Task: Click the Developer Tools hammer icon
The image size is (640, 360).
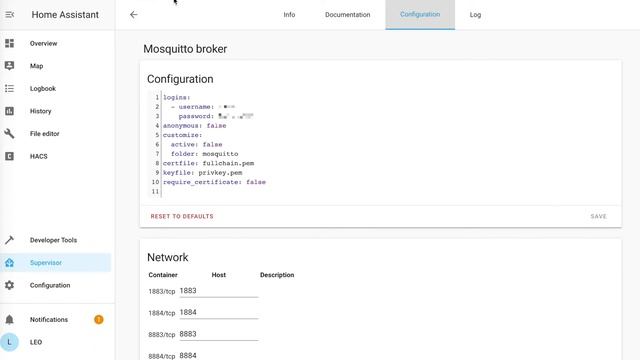Action: (x=9, y=240)
